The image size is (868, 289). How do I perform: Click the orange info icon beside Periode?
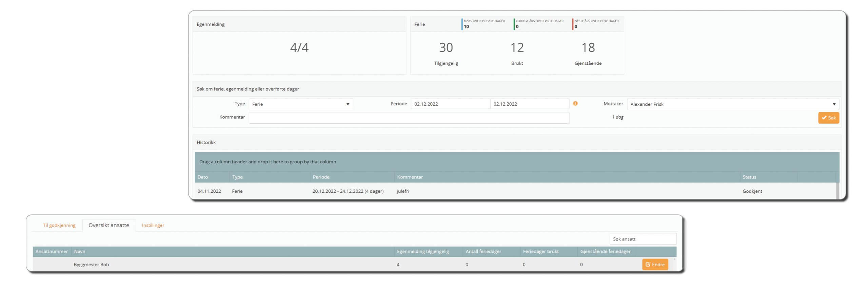[575, 104]
